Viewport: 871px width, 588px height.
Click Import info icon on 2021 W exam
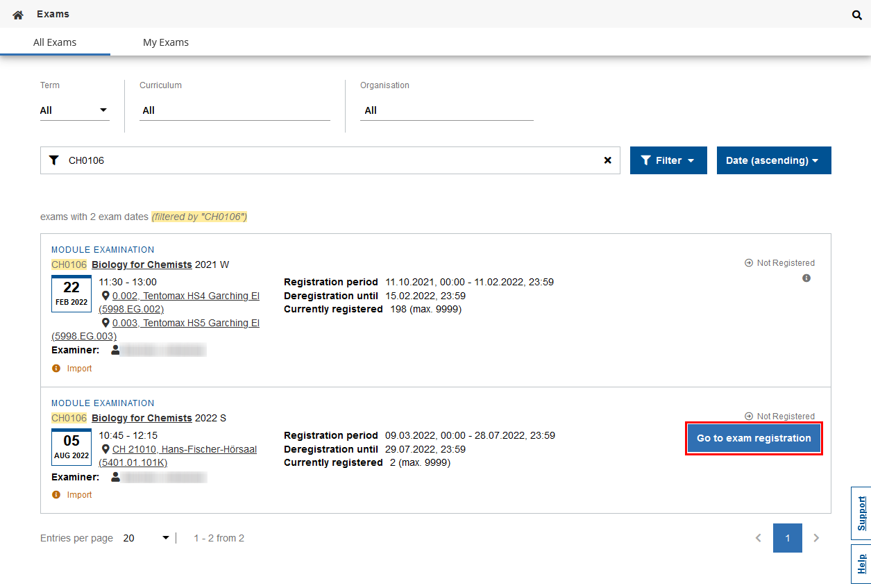[x=56, y=369]
